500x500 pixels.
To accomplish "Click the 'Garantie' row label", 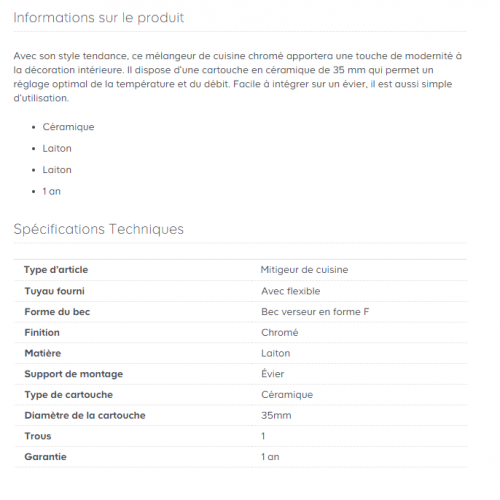I will tap(45, 457).
